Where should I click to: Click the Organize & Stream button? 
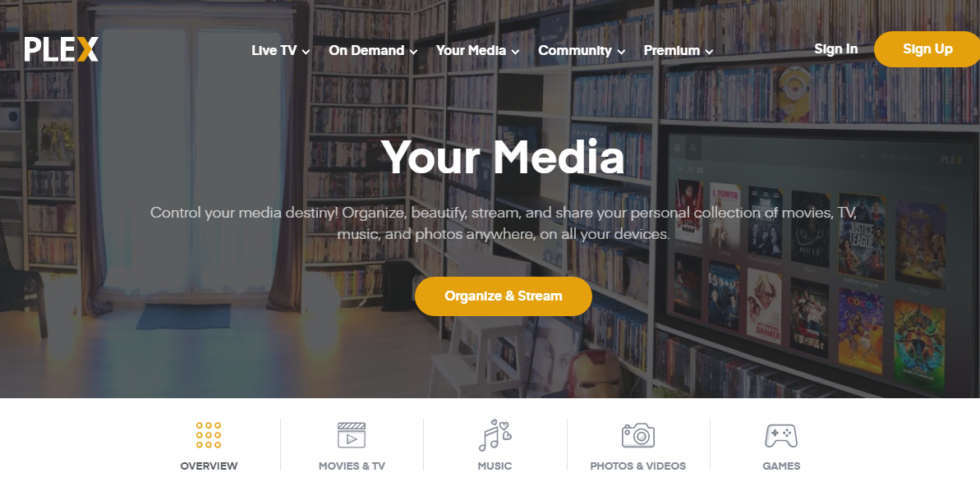tap(503, 296)
